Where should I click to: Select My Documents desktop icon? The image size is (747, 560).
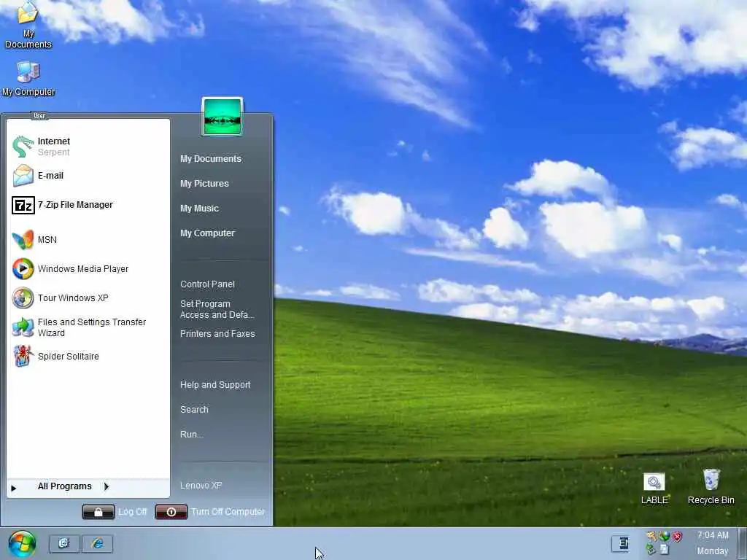point(28,25)
